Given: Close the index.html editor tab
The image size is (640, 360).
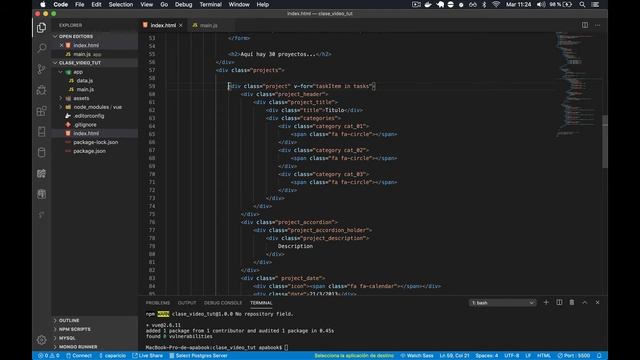Looking at the screenshot, I should pyautogui.click(x=181, y=25).
